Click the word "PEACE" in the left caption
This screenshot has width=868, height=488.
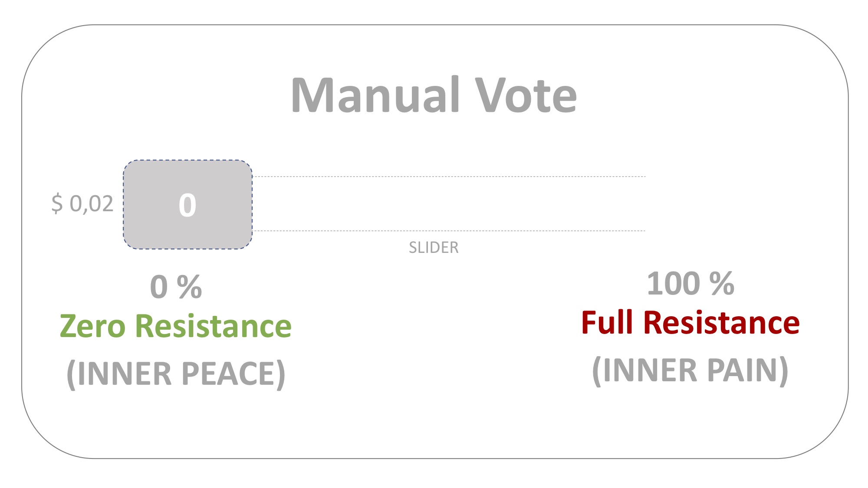(x=233, y=373)
